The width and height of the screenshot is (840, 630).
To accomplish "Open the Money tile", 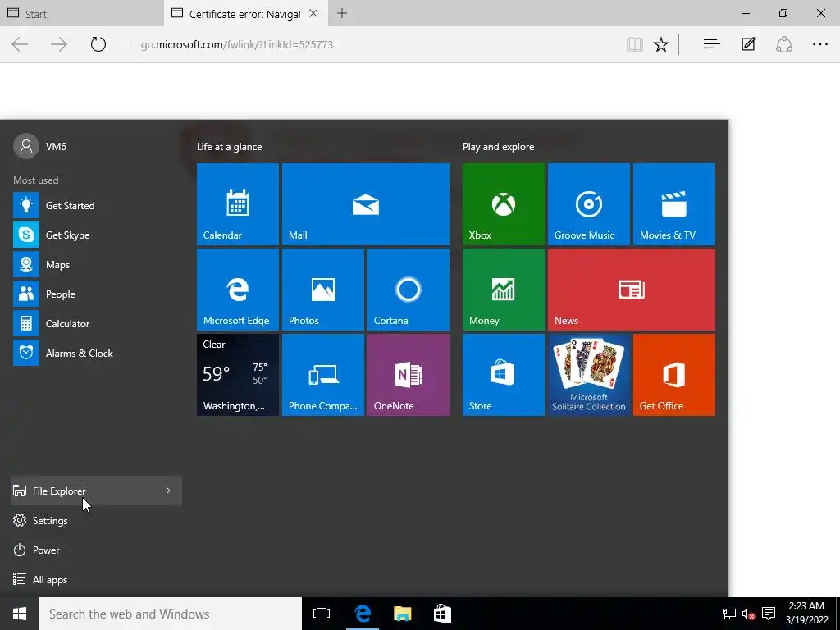I will [504, 290].
